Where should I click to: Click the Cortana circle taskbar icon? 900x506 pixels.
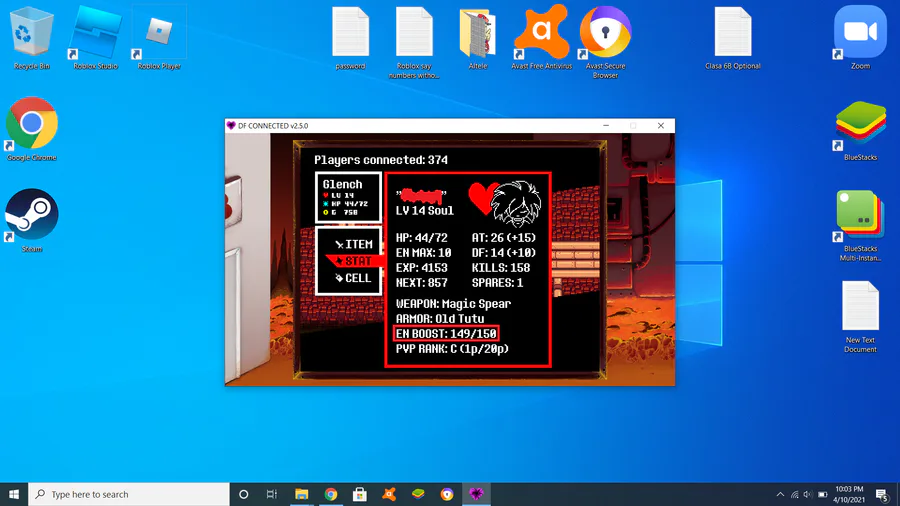point(243,494)
